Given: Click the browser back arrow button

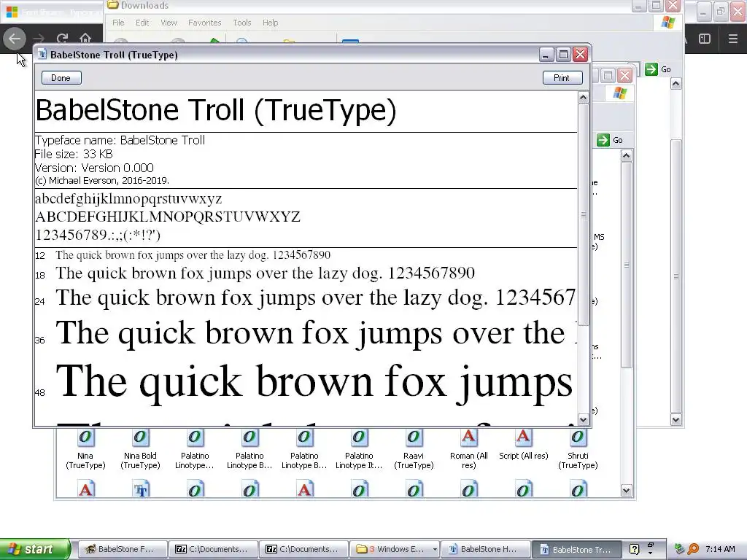Looking at the screenshot, I should [15, 39].
